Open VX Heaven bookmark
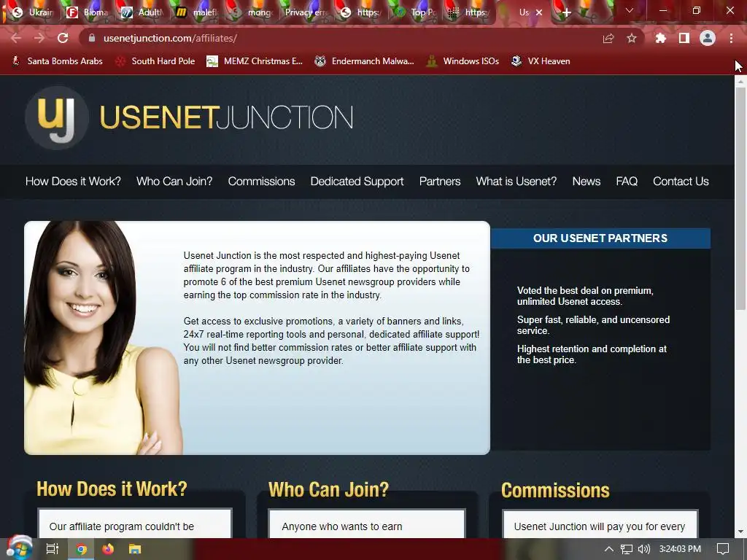The width and height of the screenshot is (747, 560). pyautogui.click(x=541, y=61)
